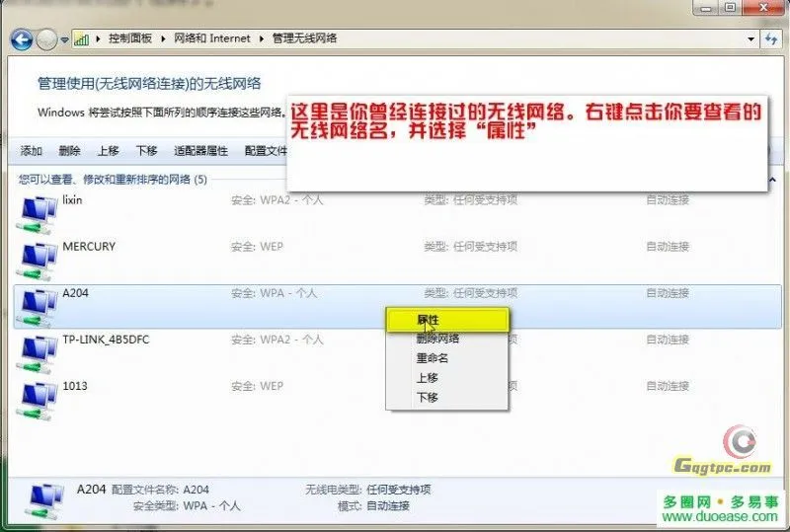The width and height of the screenshot is (790, 532).
Task: Click the refresh button beside address bar
Action: (771, 38)
